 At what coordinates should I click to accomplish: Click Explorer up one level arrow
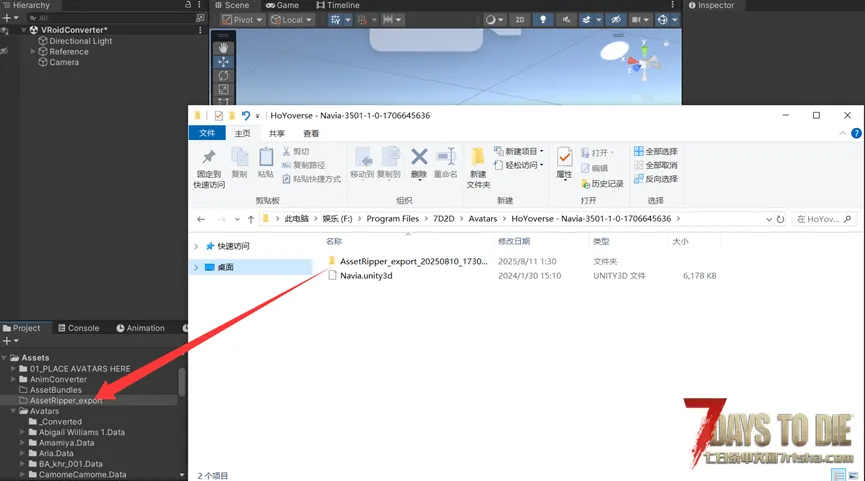(251, 219)
